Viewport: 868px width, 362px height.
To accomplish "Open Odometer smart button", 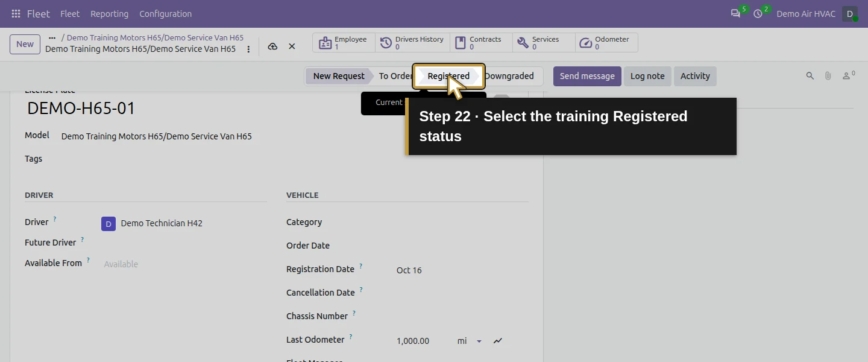I will [x=606, y=43].
